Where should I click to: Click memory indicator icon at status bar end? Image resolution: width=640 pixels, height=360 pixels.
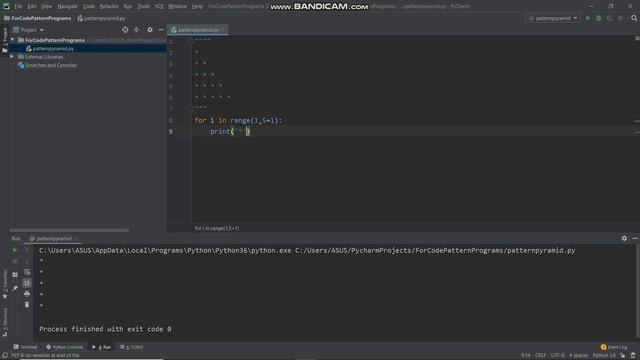633,356
